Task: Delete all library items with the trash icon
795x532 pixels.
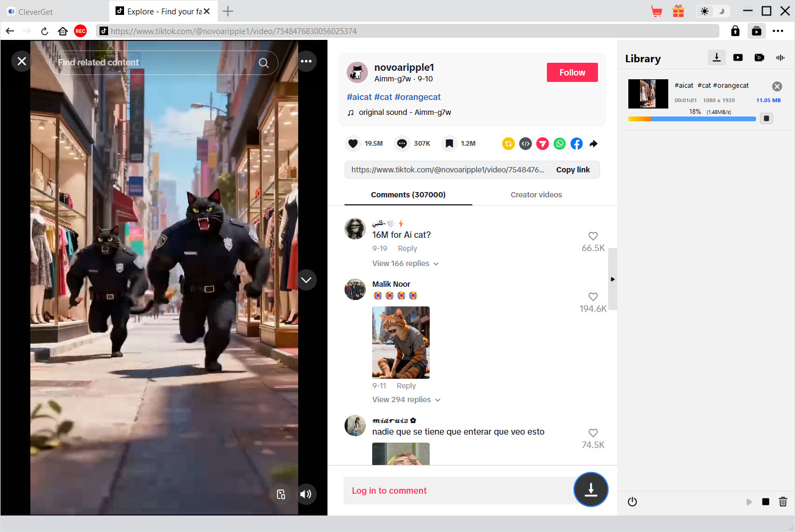Action: [783, 501]
